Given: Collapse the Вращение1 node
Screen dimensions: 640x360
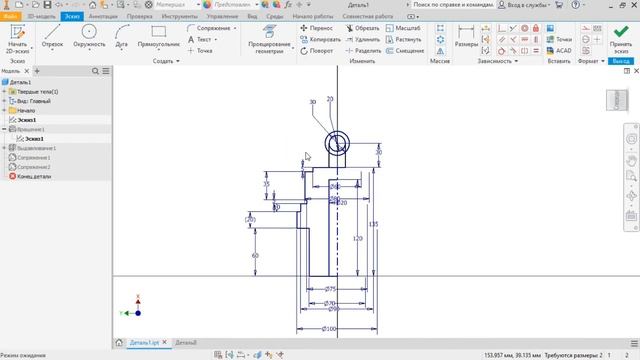Looking at the screenshot, I should point(4,129).
